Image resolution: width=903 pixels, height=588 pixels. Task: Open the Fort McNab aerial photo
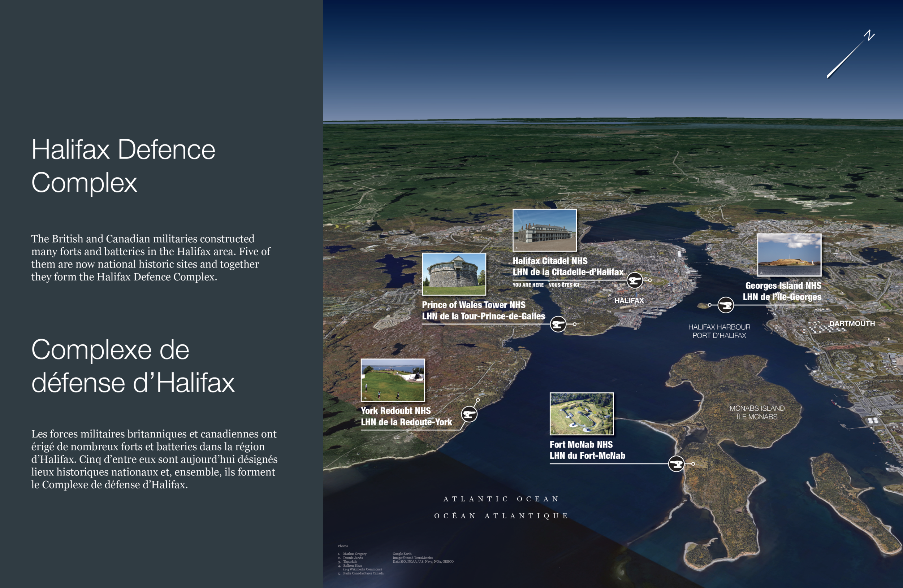coord(582,414)
